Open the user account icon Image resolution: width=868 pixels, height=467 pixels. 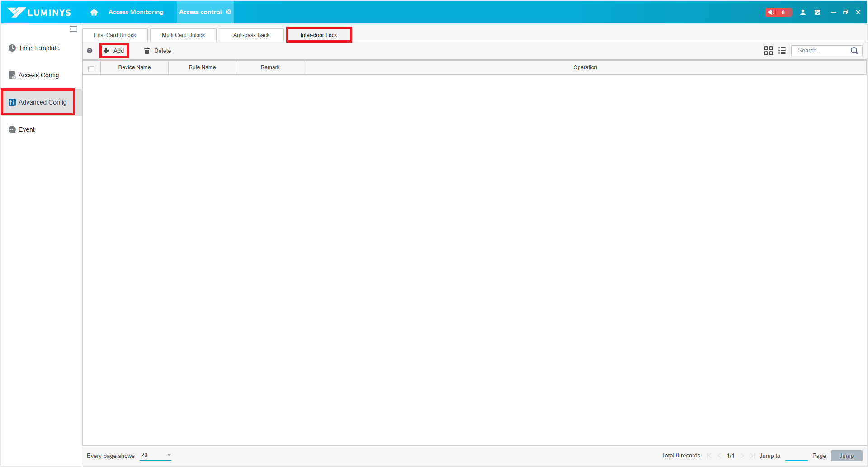pos(803,12)
